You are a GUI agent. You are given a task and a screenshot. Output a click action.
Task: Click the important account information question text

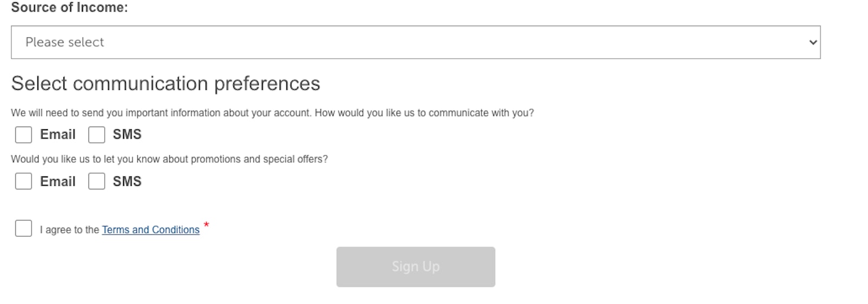(272, 113)
